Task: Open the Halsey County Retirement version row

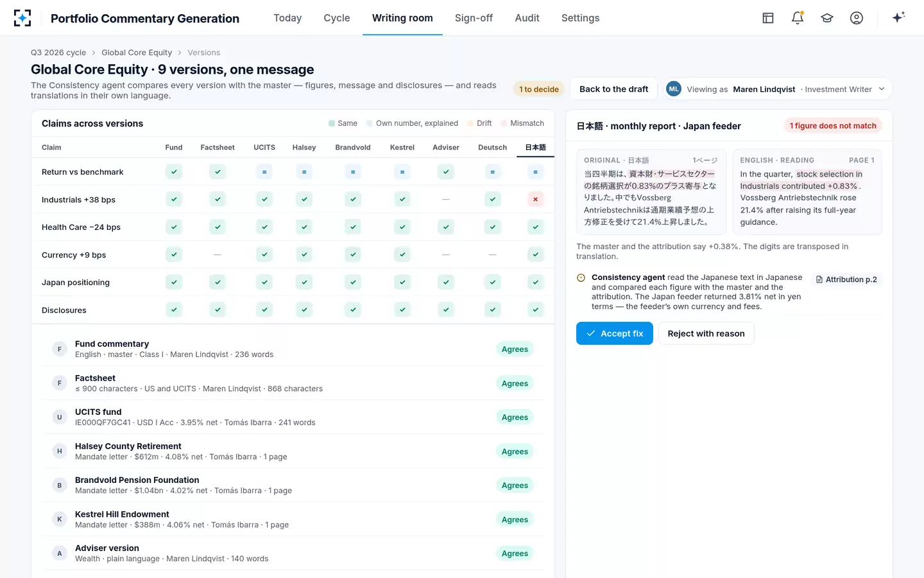Action: point(293,451)
